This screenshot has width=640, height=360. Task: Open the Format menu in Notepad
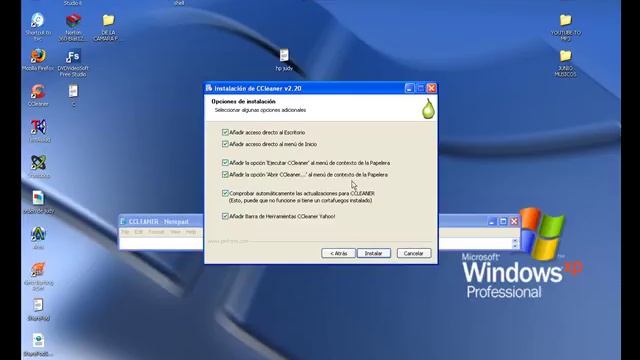coord(156,232)
